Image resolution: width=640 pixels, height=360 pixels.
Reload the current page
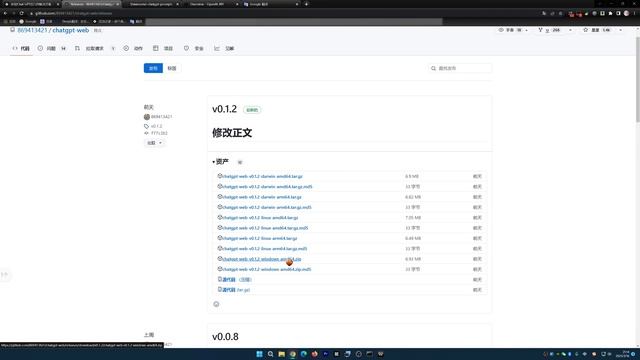(x=22, y=13)
